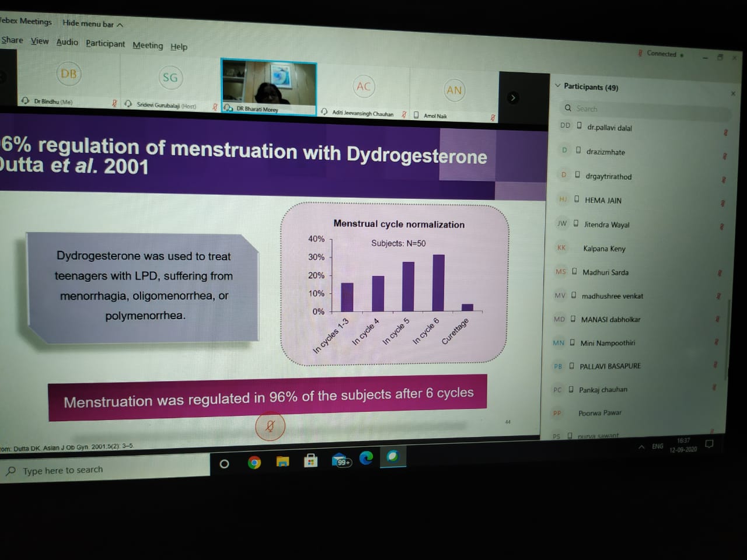Click the participant Search field
This screenshot has width=747, height=560.
tap(642, 109)
